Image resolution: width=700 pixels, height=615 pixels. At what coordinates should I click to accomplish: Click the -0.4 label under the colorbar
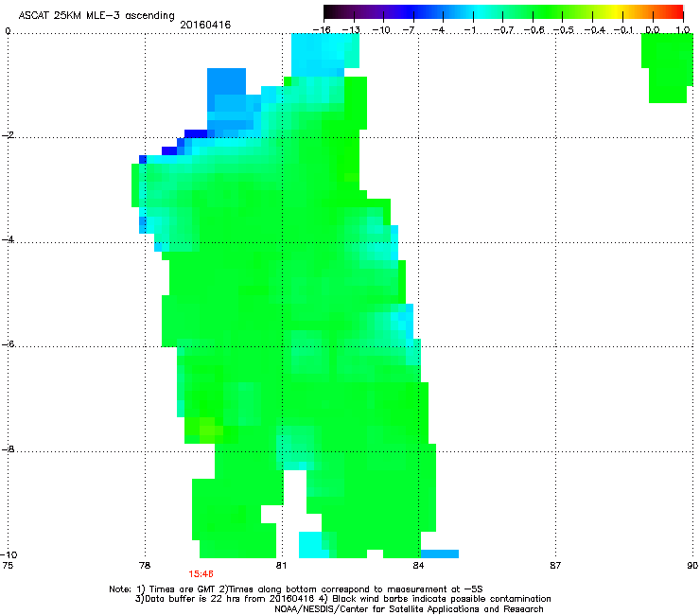[595, 30]
